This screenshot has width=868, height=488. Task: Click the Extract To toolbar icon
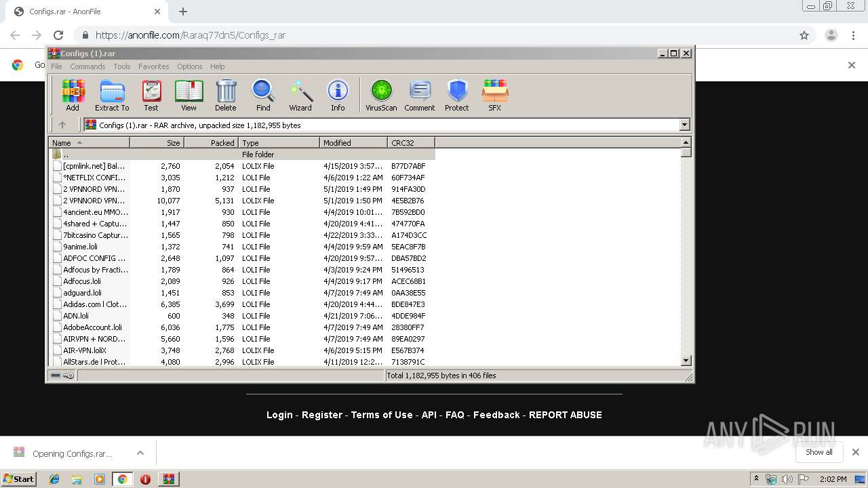pyautogui.click(x=112, y=95)
